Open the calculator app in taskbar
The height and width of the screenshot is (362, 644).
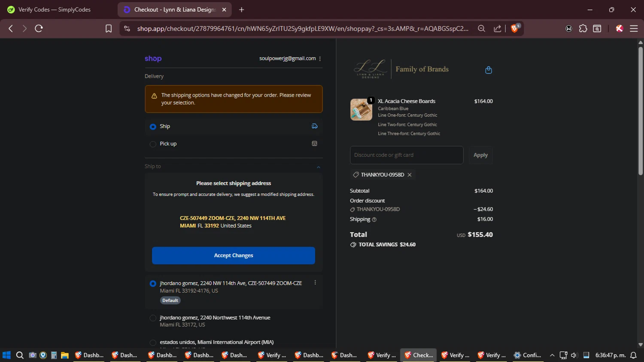click(54, 355)
